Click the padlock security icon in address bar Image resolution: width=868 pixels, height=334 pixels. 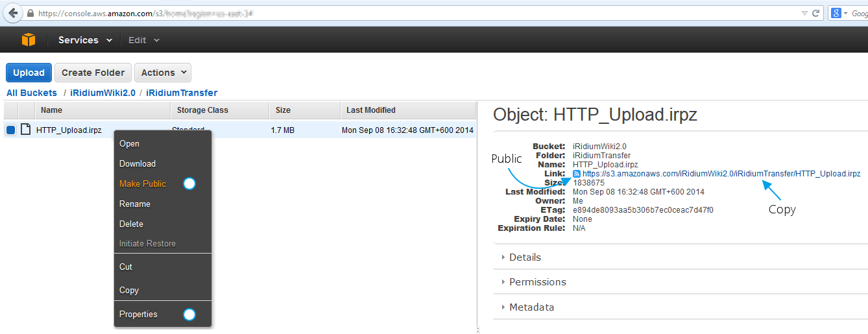[x=30, y=13]
